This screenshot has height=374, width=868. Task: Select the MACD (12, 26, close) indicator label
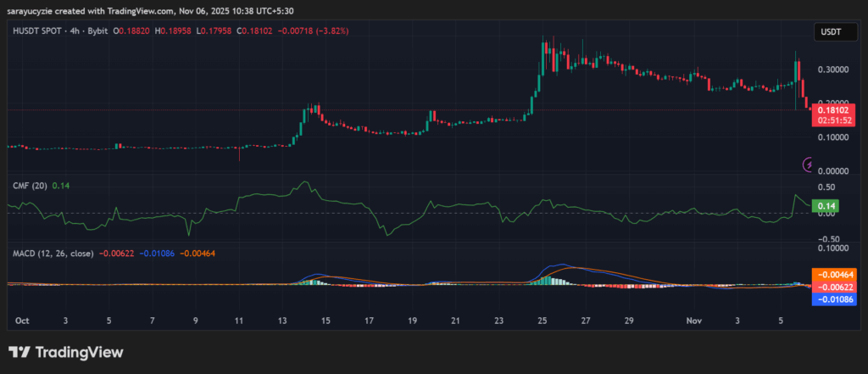point(53,253)
